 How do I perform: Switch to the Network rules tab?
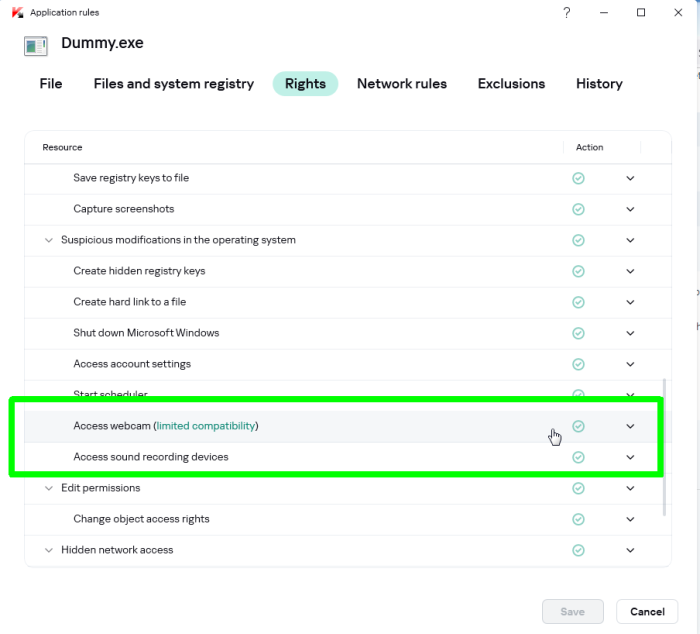[402, 84]
